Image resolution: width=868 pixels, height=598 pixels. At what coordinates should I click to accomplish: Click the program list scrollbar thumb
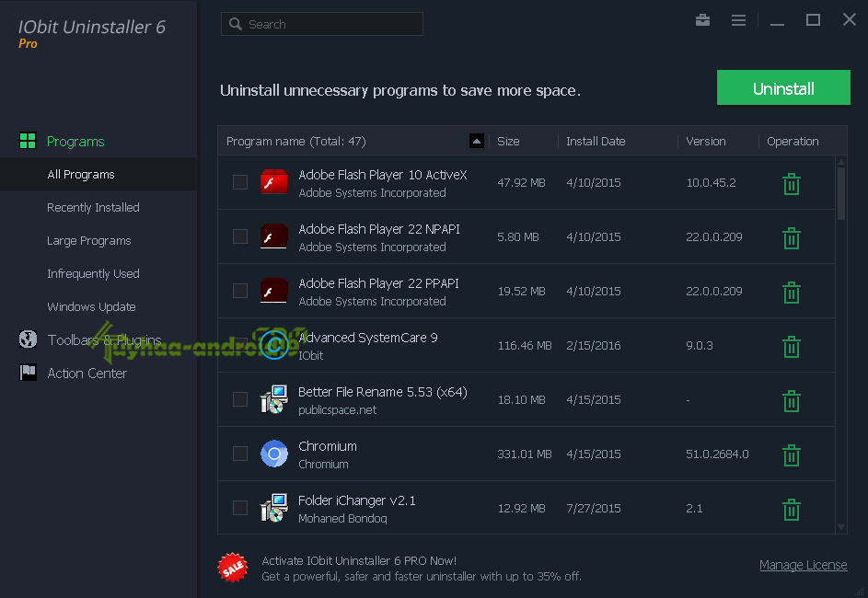(x=841, y=193)
